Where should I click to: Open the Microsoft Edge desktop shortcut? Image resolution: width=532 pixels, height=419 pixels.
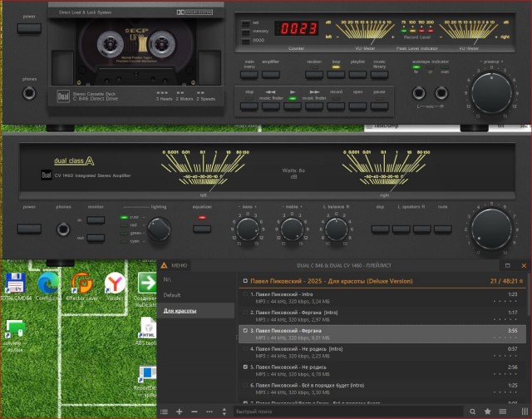[x=48, y=287]
